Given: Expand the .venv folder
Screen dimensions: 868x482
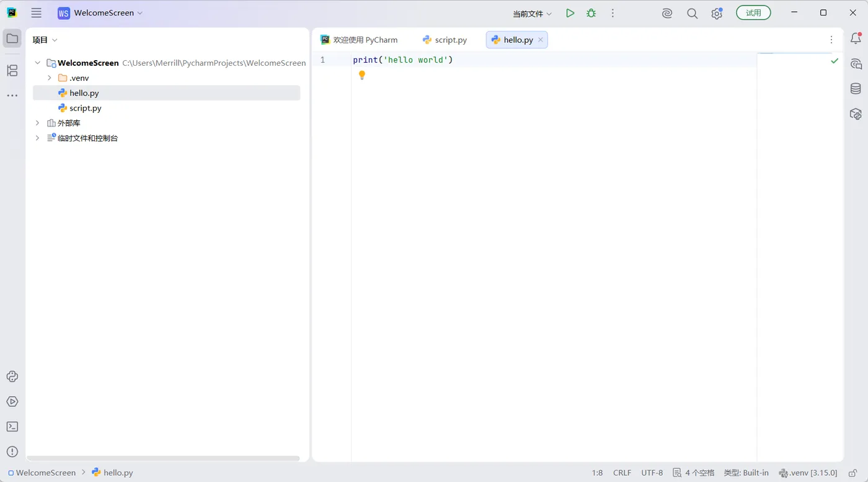Looking at the screenshot, I should tap(50, 78).
